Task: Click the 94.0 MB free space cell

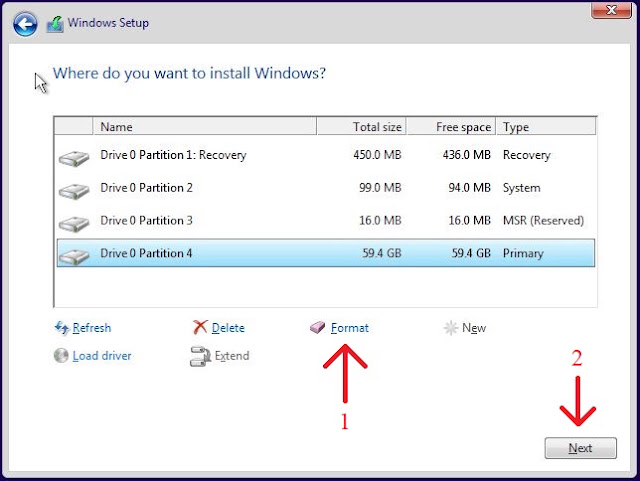Action: pyautogui.click(x=469, y=188)
